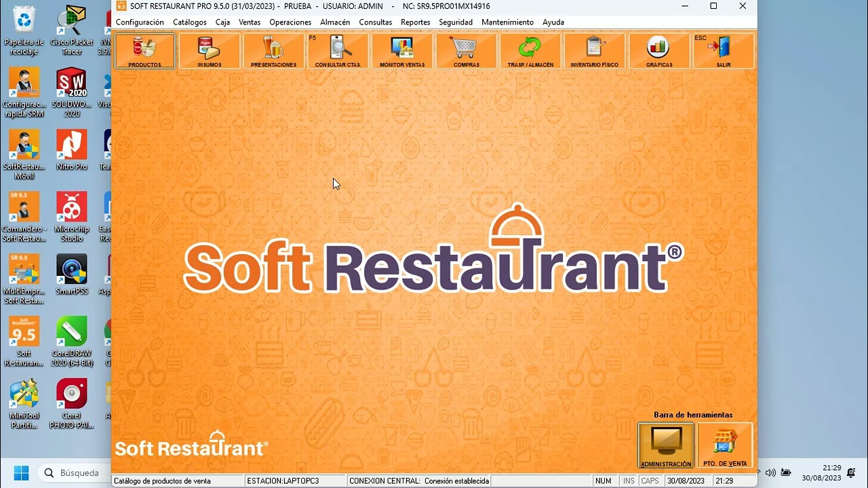Click the CAPS indicator in the status bar
Screen dimensions: 868x488
tap(650, 481)
